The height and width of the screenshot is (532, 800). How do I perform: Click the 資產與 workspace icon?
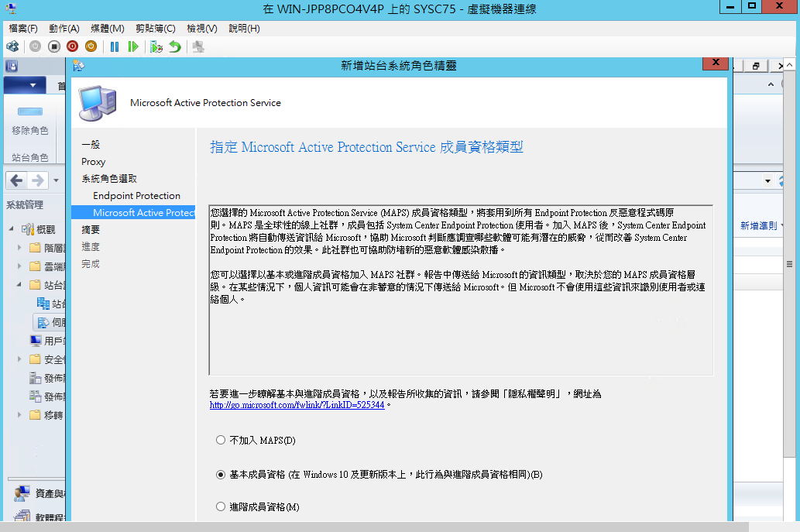tap(22, 493)
